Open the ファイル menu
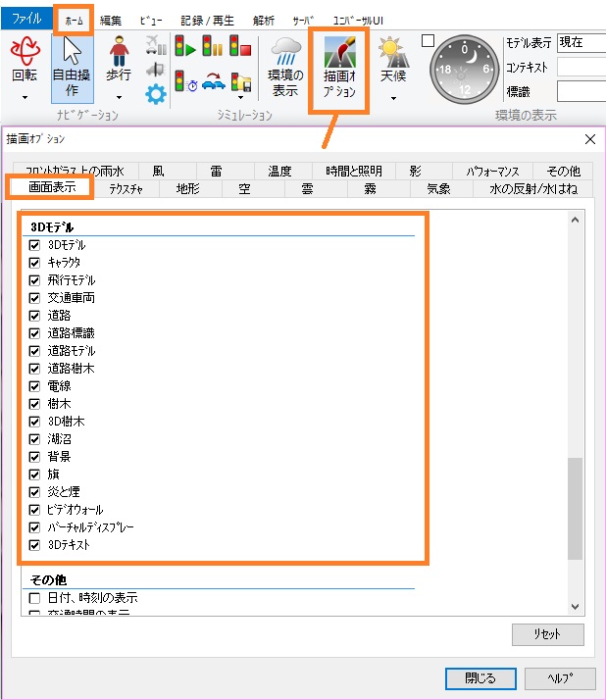This screenshot has height=700, width=606. pos(26,20)
